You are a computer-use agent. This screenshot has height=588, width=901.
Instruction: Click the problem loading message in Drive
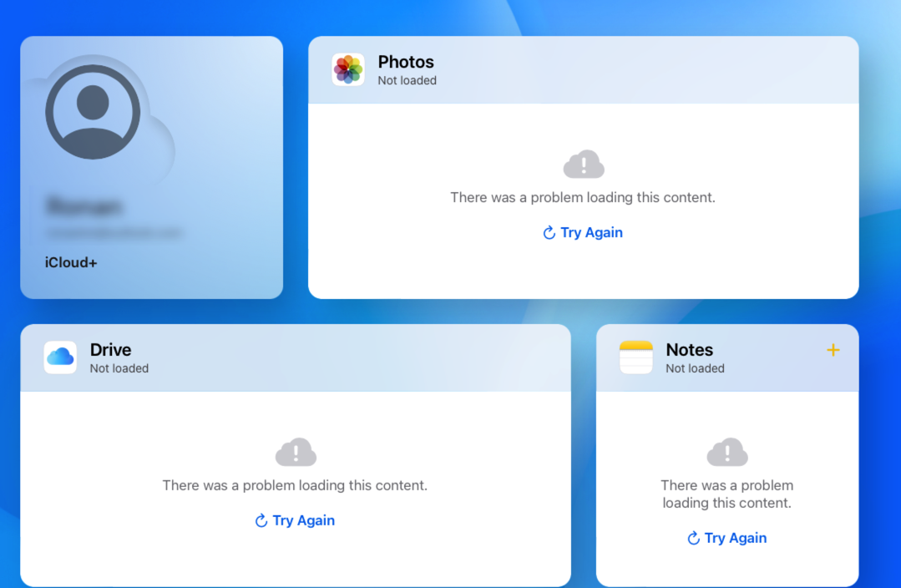(295, 486)
